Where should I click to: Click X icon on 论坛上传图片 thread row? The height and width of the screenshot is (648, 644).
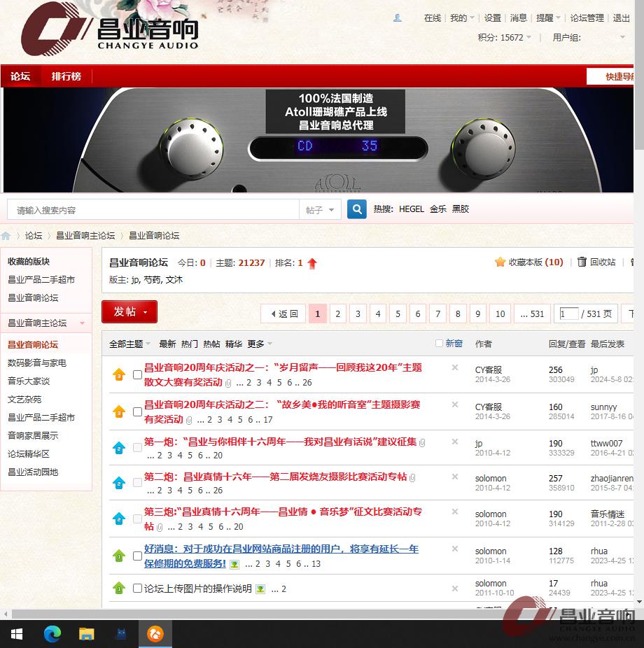click(455, 589)
